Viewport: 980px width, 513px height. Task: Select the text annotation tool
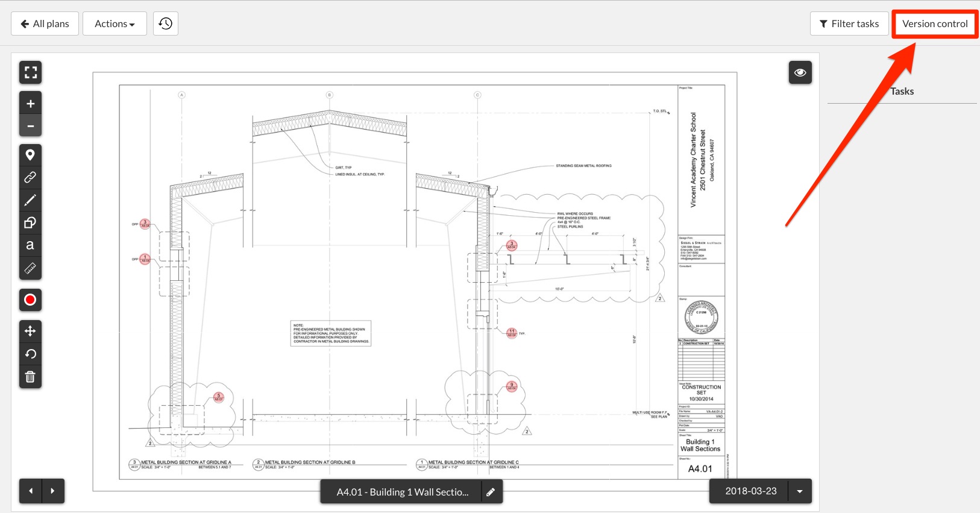pyautogui.click(x=30, y=245)
